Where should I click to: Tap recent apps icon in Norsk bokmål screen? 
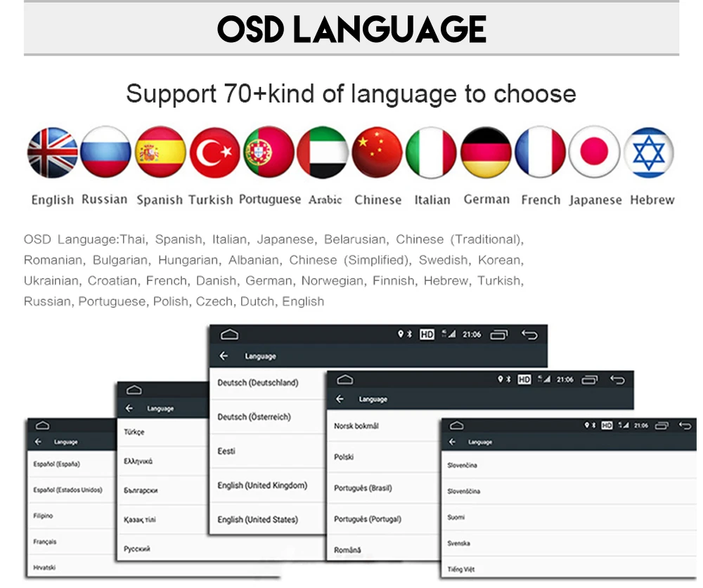590,380
